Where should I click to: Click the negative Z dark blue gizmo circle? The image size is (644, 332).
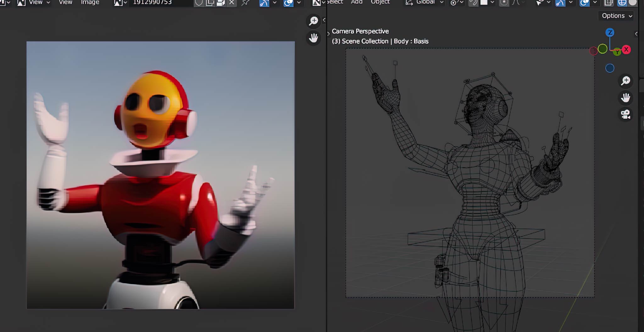point(610,68)
